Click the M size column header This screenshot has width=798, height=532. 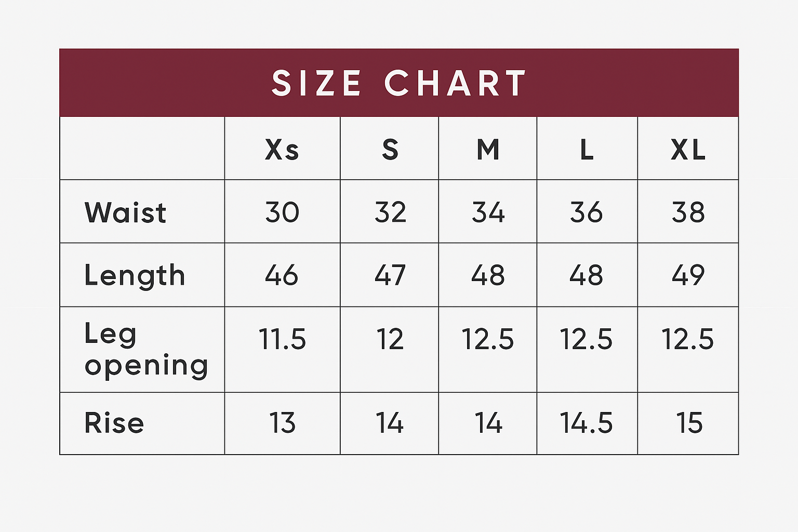pyautogui.click(x=488, y=150)
